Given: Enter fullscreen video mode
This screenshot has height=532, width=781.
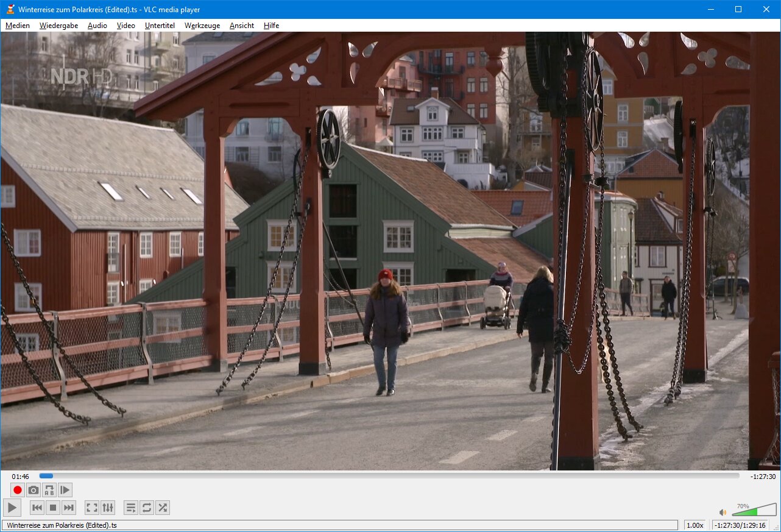Looking at the screenshot, I should pos(92,508).
